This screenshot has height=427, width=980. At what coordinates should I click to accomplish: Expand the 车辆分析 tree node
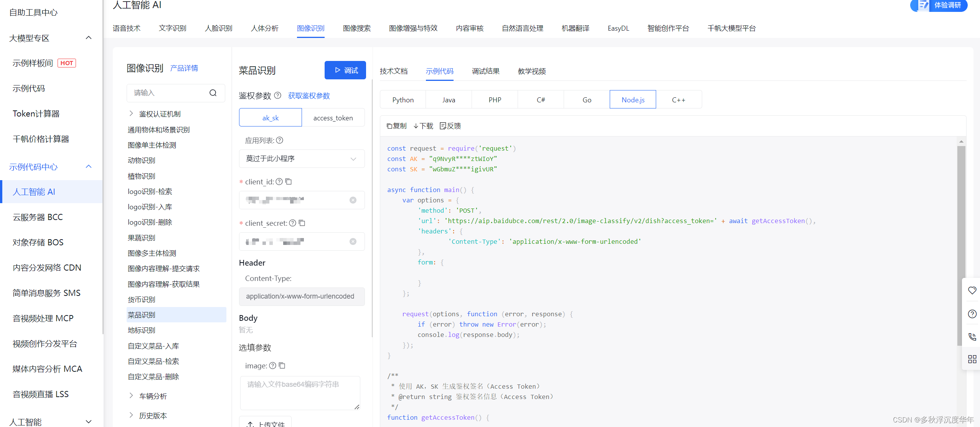point(131,396)
